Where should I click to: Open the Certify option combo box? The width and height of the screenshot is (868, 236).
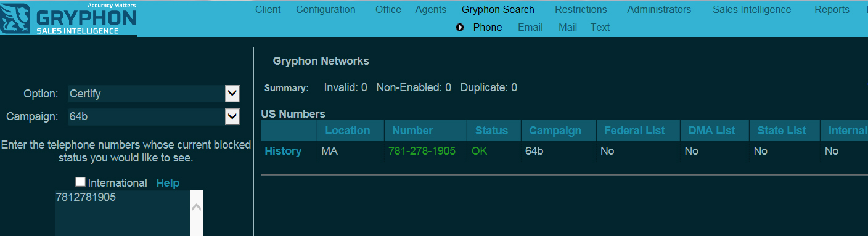click(154, 94)
